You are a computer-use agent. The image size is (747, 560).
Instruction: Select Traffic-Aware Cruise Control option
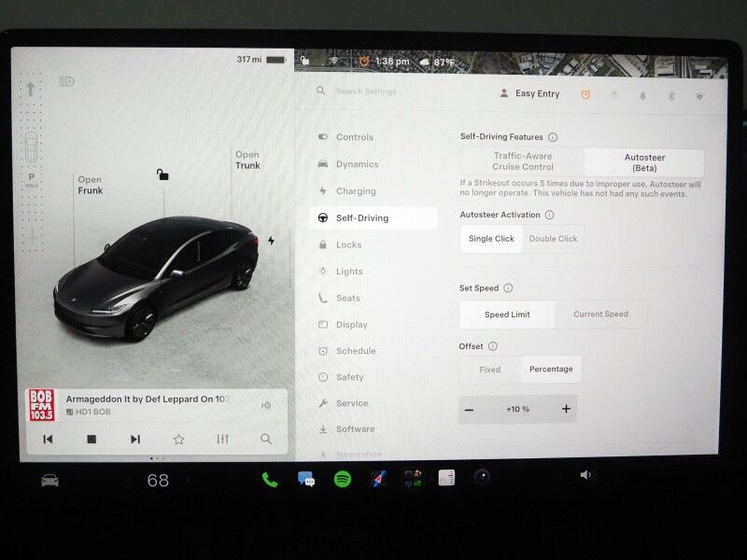click(523, 161)
